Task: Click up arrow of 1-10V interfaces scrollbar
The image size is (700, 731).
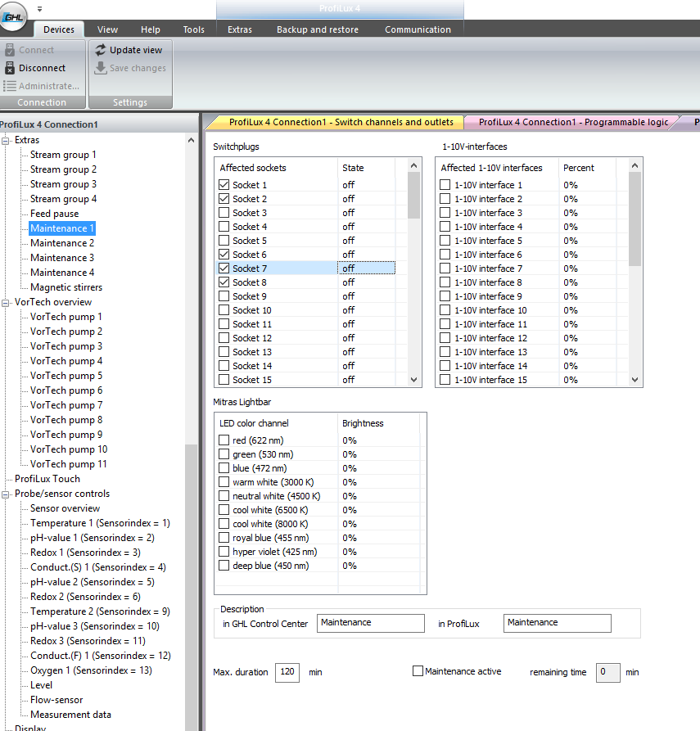Action: point(635,165)
